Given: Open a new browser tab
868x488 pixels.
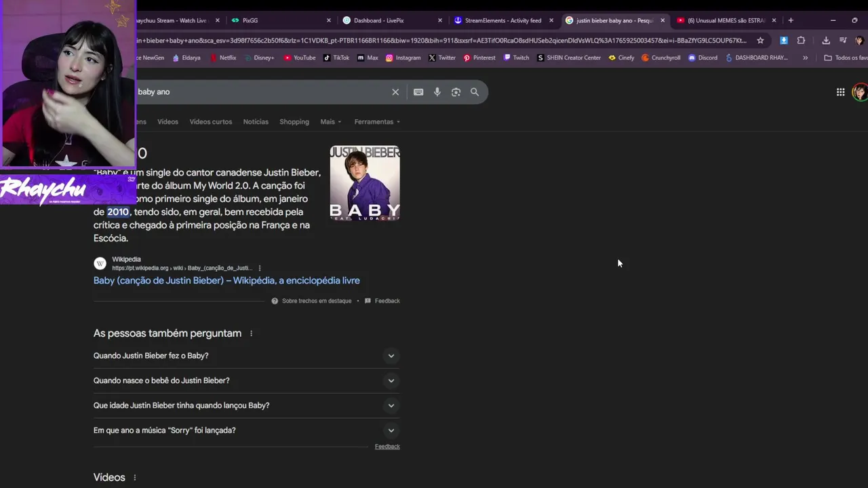Looking at the screenshot, I should pyautogui.click(x=791, y=20).
